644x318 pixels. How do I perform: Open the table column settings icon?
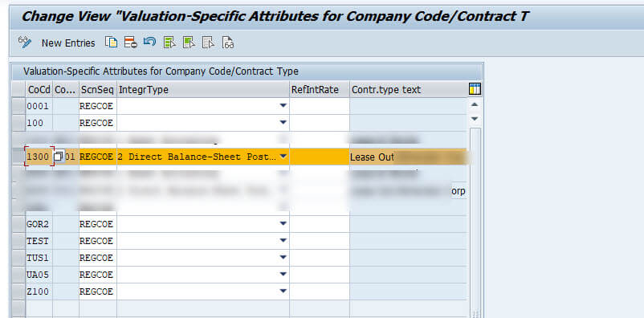475,89
